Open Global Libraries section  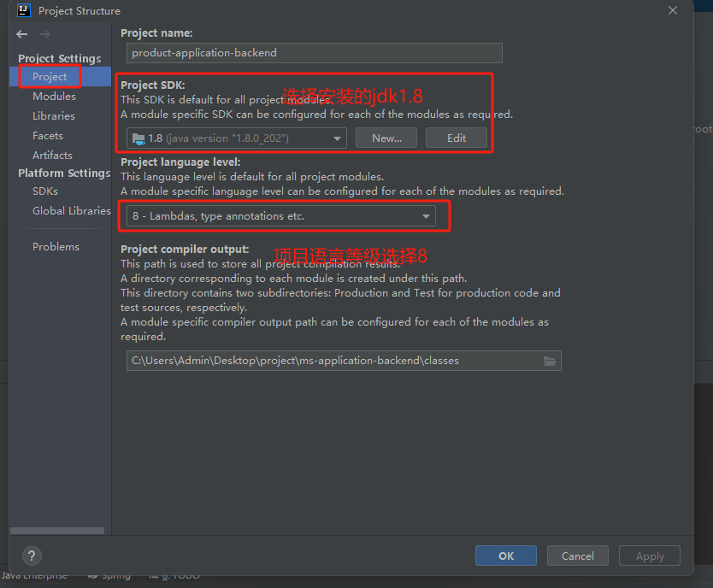[x=72, y=211]
